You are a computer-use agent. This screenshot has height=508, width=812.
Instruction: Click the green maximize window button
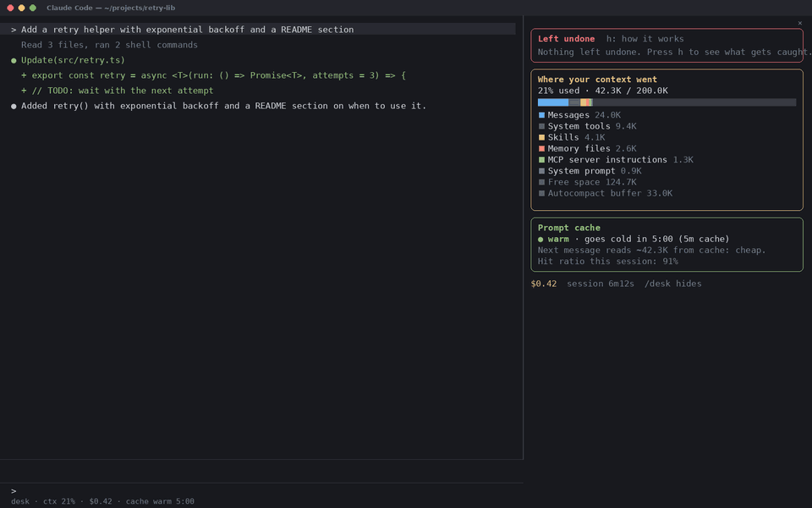(33, 8)
